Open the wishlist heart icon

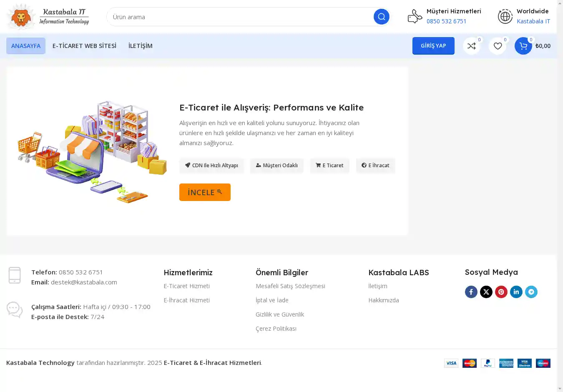pos(498,46)
